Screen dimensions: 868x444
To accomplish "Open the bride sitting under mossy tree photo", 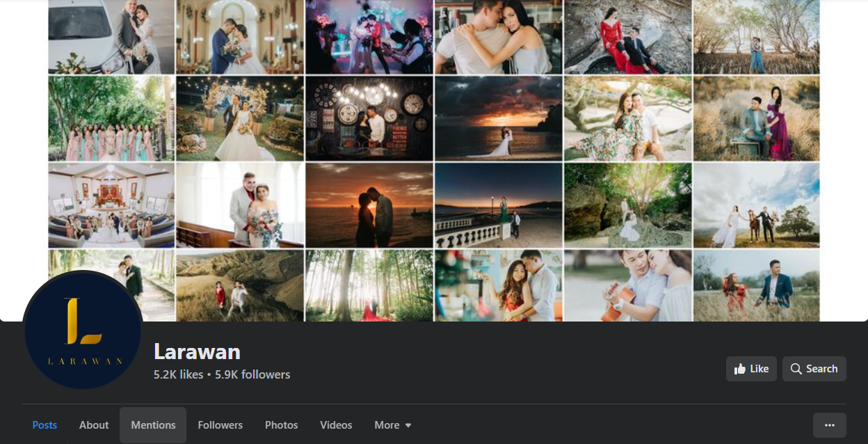I will pyautogui.click(x=627, y=205).
